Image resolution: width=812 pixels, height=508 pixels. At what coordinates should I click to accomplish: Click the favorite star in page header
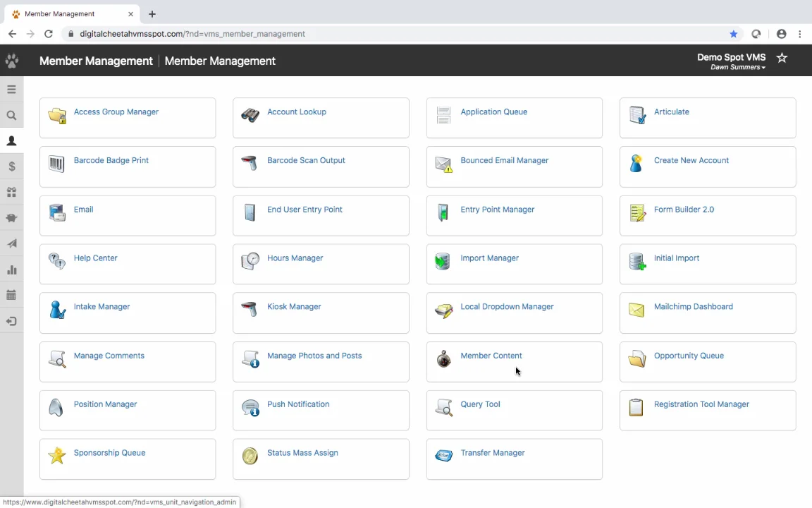[x=782, y=58]
